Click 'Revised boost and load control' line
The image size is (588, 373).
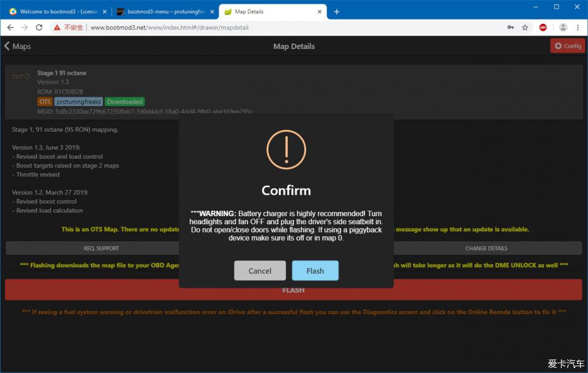tap(58, 156)
